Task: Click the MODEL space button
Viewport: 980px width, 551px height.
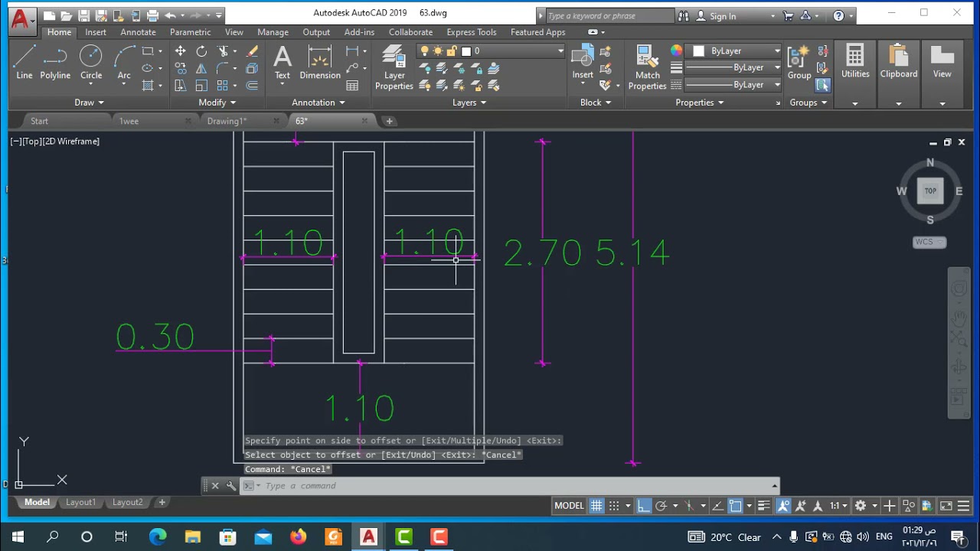Action: 569,506
